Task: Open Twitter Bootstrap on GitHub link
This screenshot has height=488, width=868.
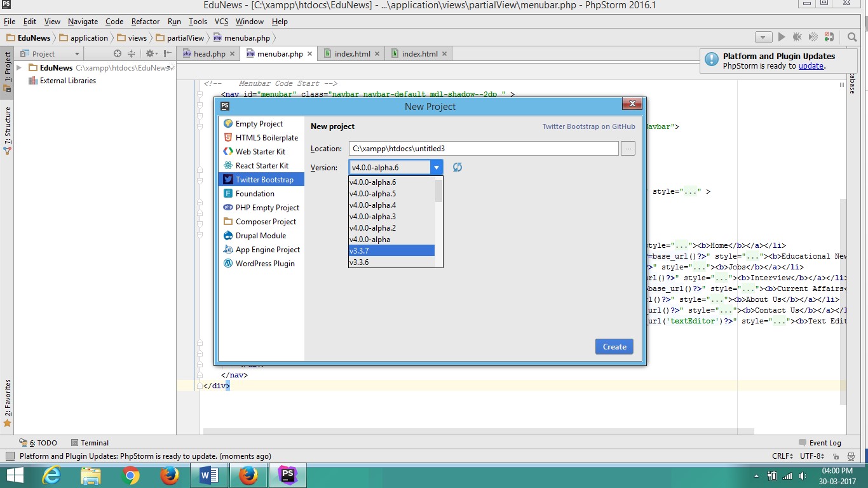Action: [x=588, y=126]
